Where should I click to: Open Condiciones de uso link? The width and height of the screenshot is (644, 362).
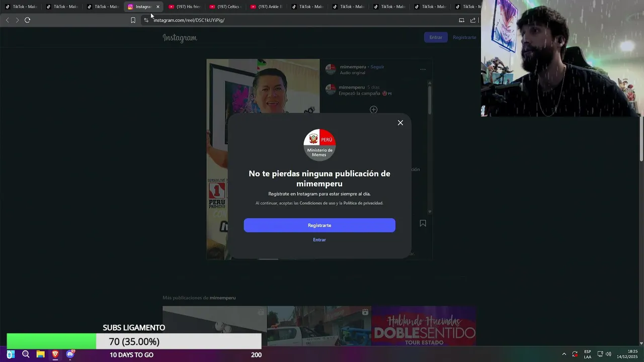click(x=317, y=203)
